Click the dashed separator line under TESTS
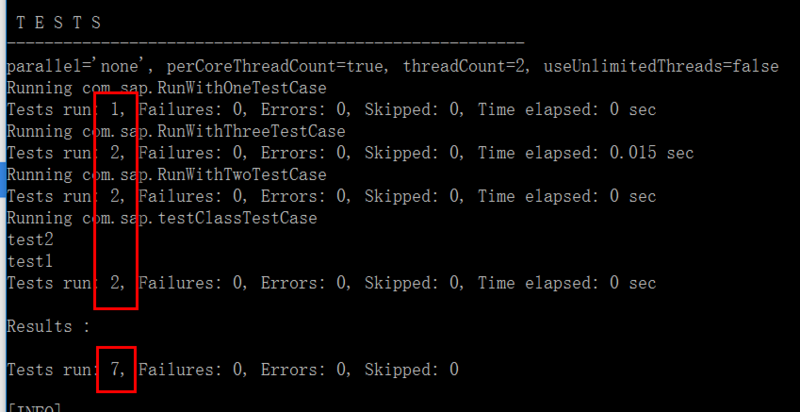 click(265, 44)
